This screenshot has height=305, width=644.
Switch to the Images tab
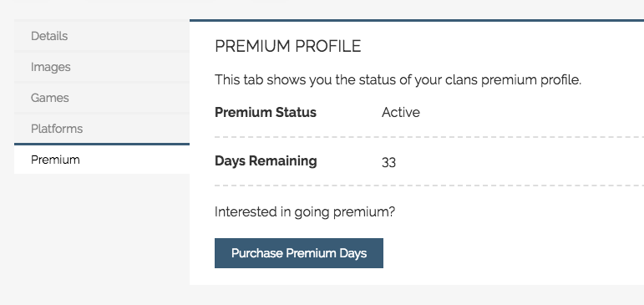[102, 67]
